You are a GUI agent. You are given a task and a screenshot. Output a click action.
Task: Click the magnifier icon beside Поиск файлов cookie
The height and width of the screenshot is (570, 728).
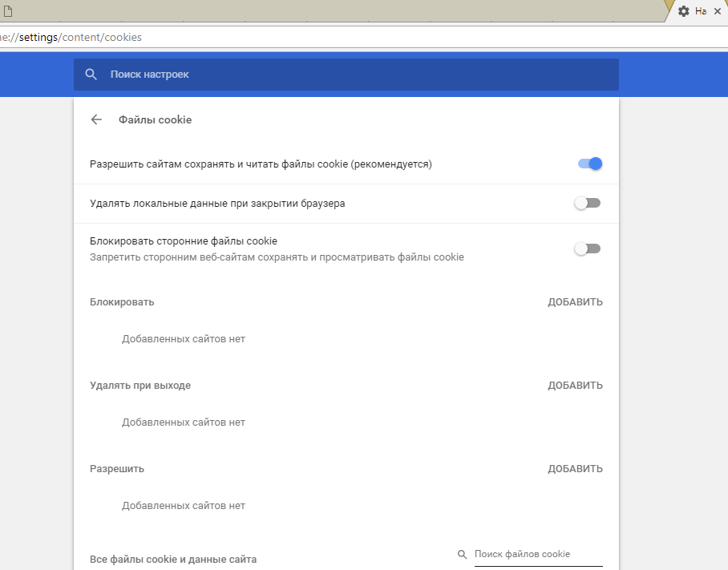coord(462,554)
